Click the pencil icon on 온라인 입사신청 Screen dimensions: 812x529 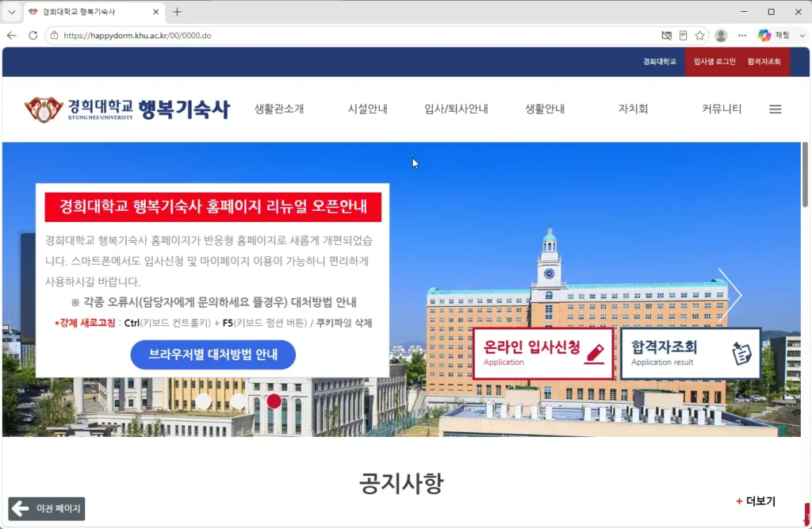click(x=595, y=354)
